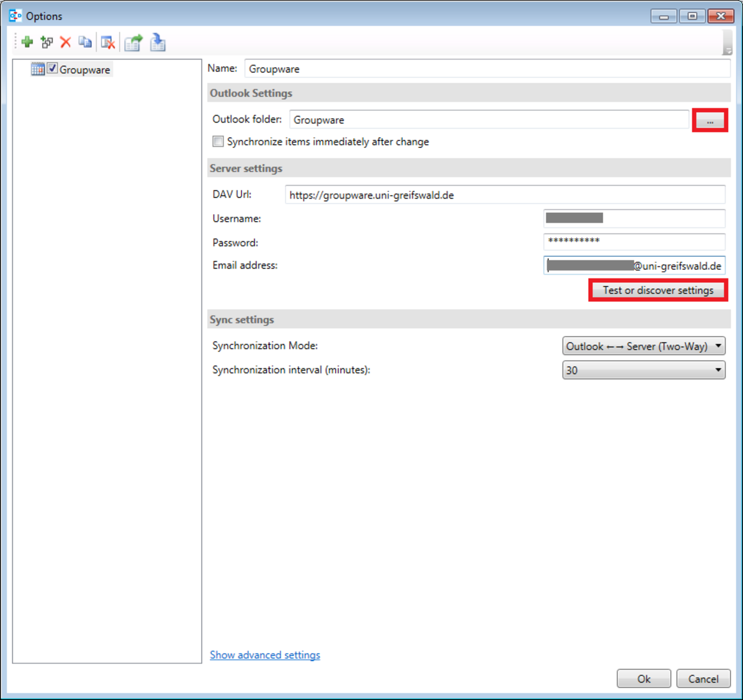Delete selected profile with red X icon
Viewport: 743px width, 700px height.
pos(66,42)
